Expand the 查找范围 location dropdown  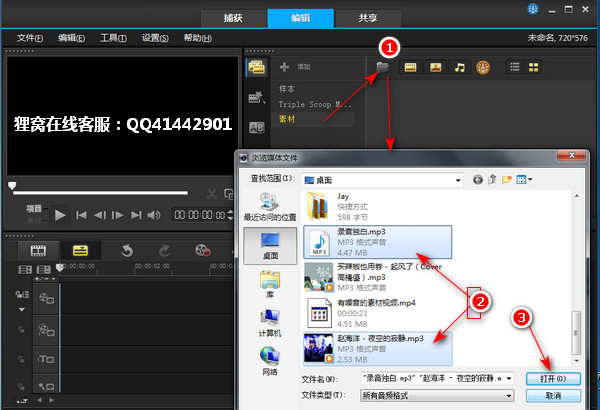pos(458,180)
